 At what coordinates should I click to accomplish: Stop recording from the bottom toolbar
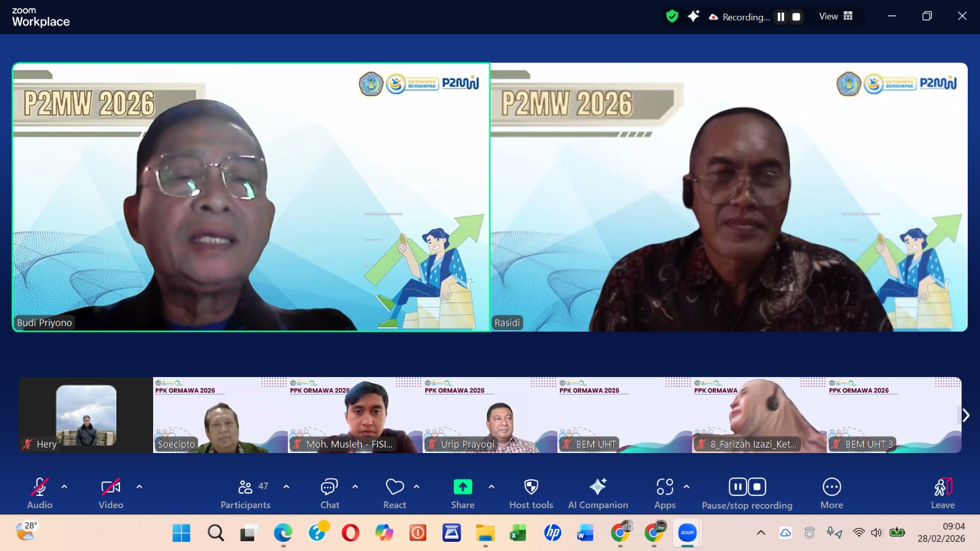(x=757, y=487)
